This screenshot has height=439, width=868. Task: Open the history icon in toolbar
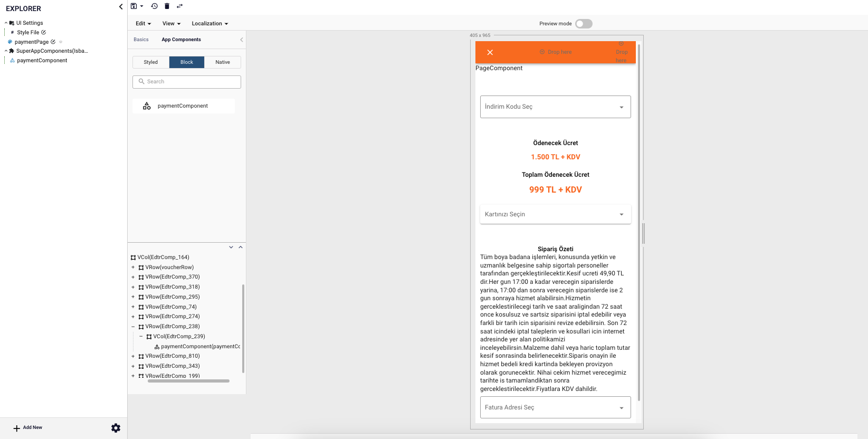pyautogui.click(x=154, y=6)
